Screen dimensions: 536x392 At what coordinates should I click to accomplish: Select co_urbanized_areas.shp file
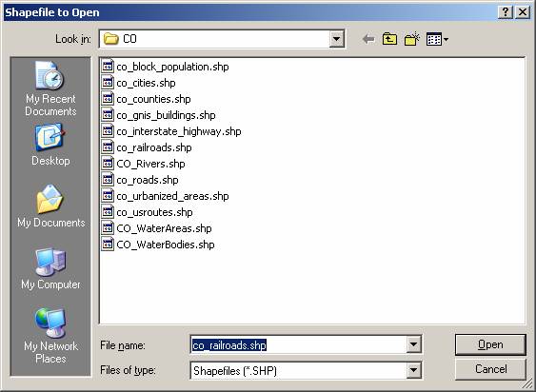click(x=166, y=196)
